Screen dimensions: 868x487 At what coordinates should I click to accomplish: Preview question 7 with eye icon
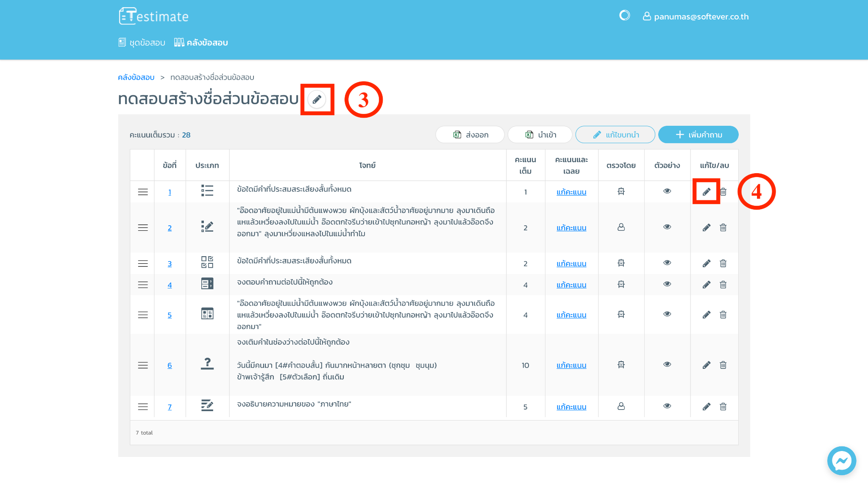point(667,406)
